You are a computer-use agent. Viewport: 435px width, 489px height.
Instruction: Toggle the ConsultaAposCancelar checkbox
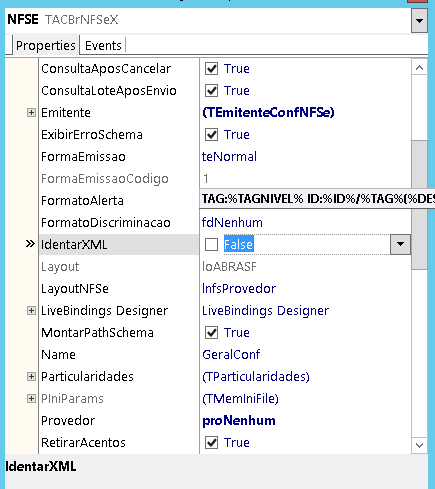(211, 69)
